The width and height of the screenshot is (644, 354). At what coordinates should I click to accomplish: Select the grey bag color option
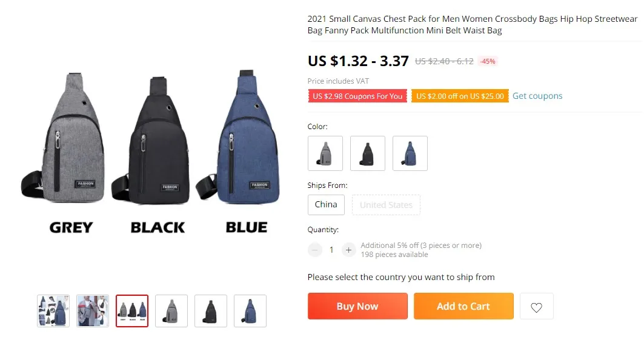325,153
